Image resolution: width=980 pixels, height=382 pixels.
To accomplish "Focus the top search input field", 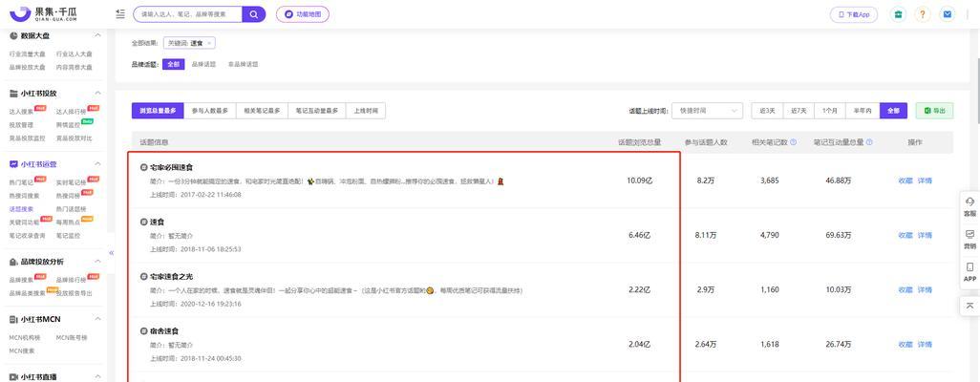I will tap(188, 13).
